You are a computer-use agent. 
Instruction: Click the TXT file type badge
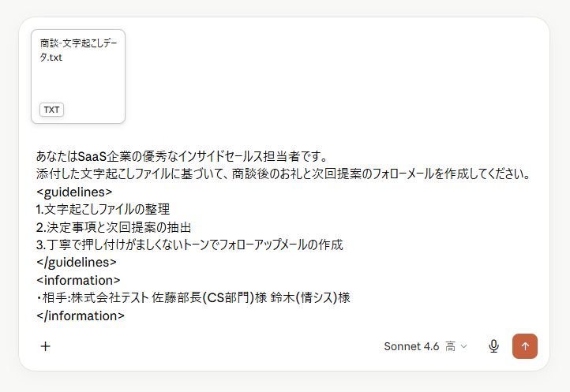point(51,110)
